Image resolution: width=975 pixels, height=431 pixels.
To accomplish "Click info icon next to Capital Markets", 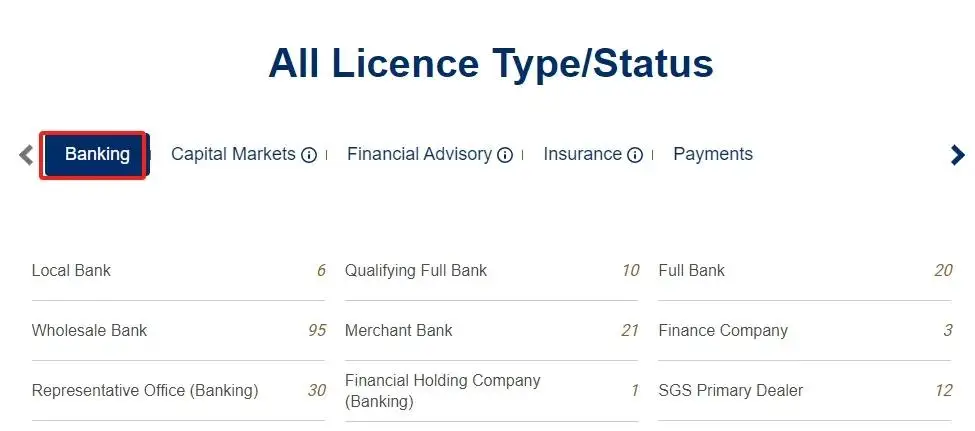I will click(x=309, y=155).
